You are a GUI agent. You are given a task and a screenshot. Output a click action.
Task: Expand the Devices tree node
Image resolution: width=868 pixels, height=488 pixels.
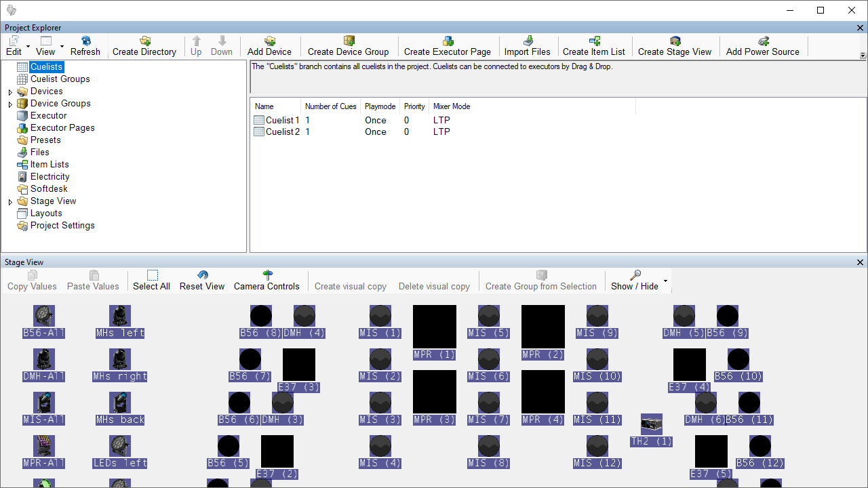click(x=10, y=92)
